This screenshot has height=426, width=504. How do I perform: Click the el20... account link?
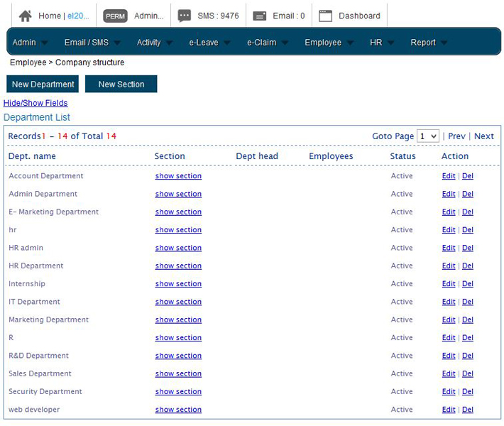78,16
